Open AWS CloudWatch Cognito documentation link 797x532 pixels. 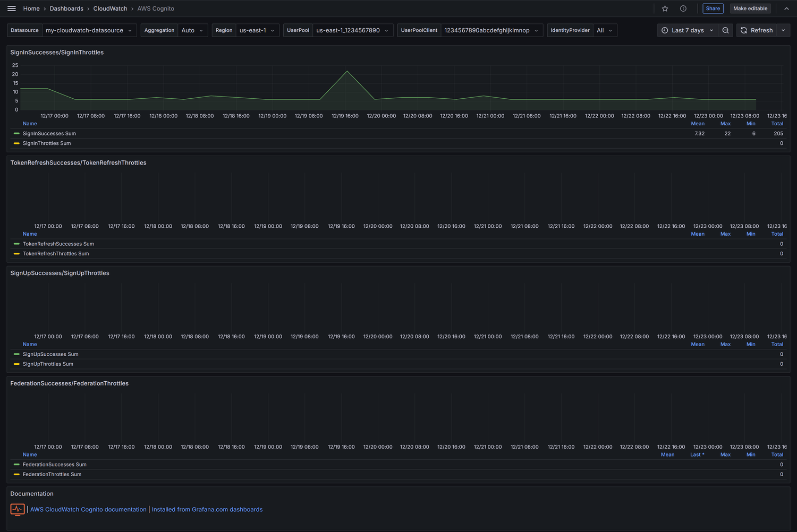[88, 510]
